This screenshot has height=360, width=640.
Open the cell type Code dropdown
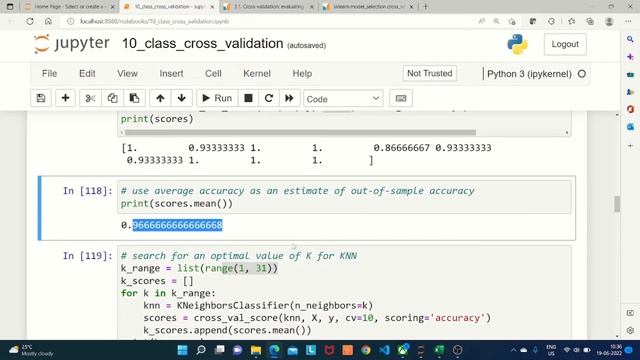click(x=343, y=98)
